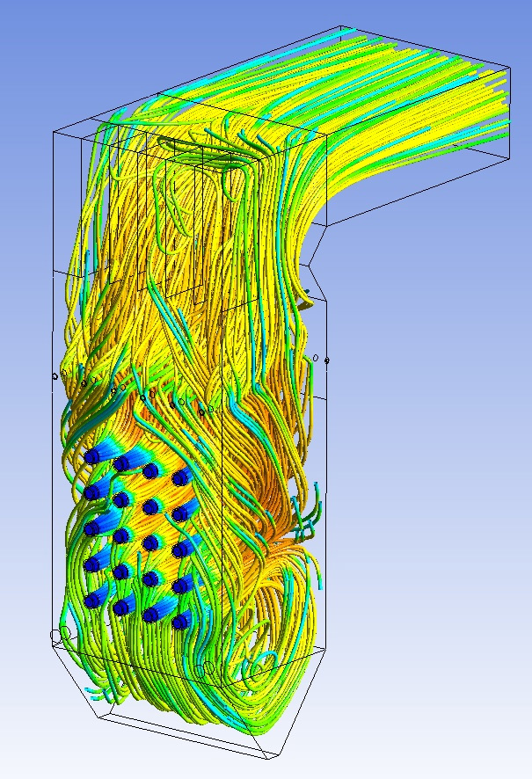Pick rightmost nozzle in the middle burner row

(181, 550)
